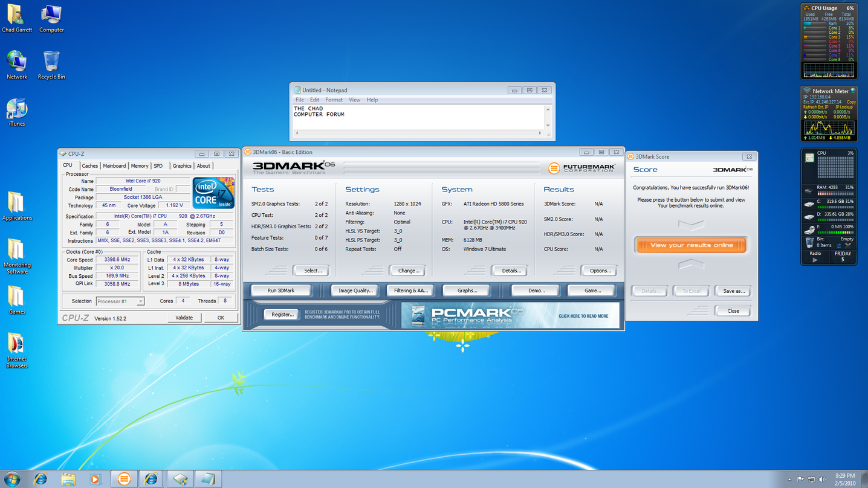
Task: Switch to the CPU-Z taskbar button
Action: (180, 479)
